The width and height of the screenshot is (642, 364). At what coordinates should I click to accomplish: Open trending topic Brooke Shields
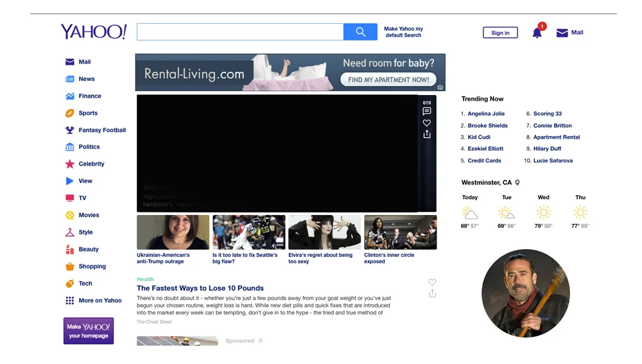488,126
